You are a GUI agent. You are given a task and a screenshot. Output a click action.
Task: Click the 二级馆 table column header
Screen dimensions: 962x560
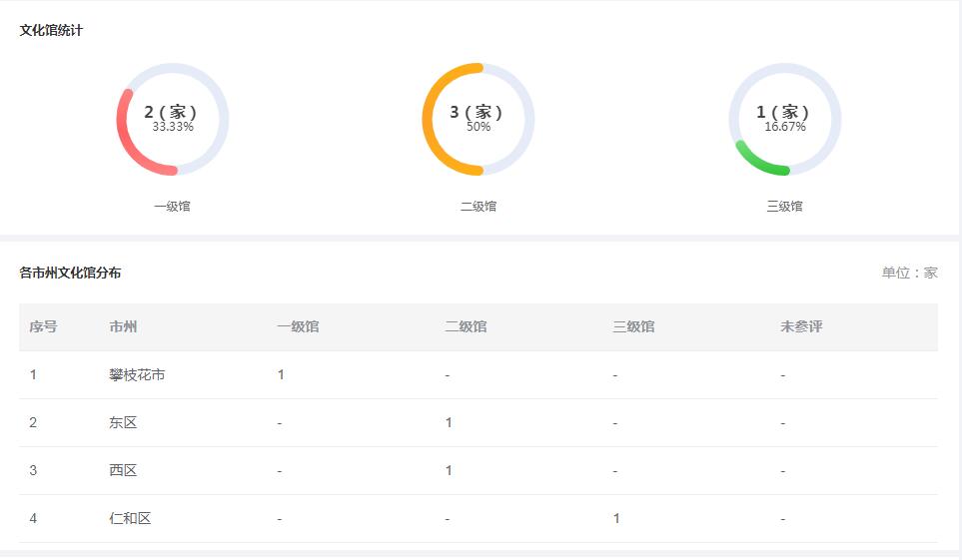pos(466,326)
